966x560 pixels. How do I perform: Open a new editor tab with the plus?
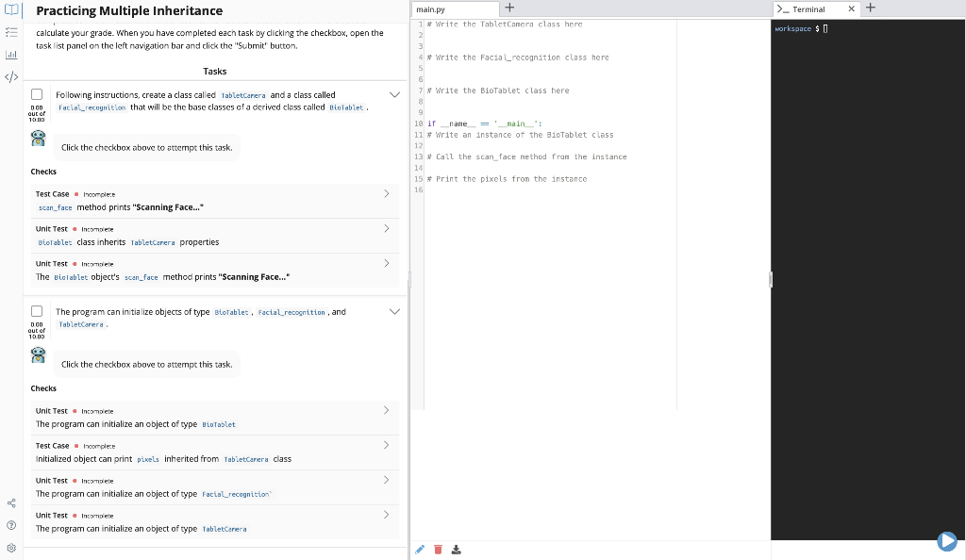click(508, 8)
